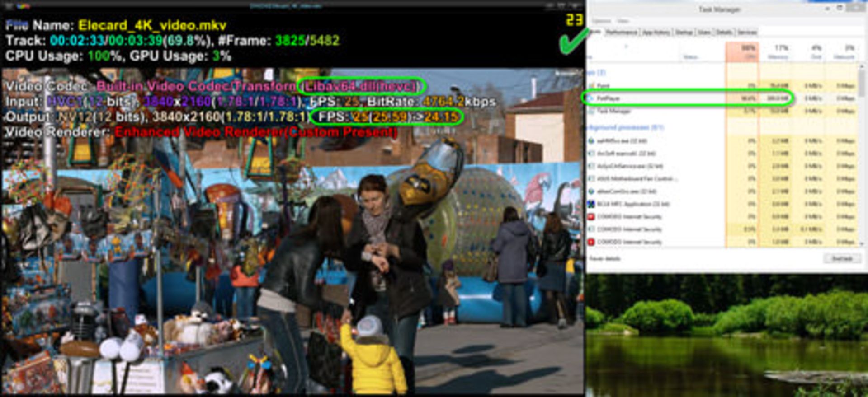Viewport: 868px width, 397px height.
Task: Click the Task Manager process row icon
Action: coord(591,111)
